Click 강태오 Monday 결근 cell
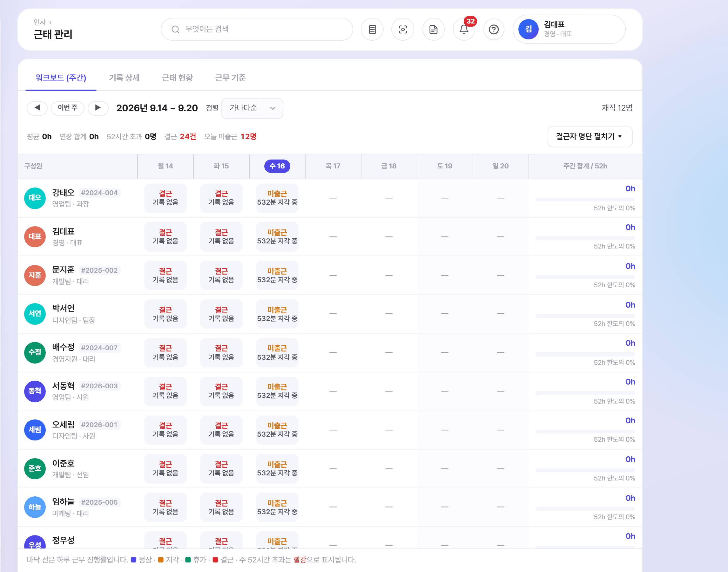Screen dimensions: 728x572 click(x=165, y=198)
